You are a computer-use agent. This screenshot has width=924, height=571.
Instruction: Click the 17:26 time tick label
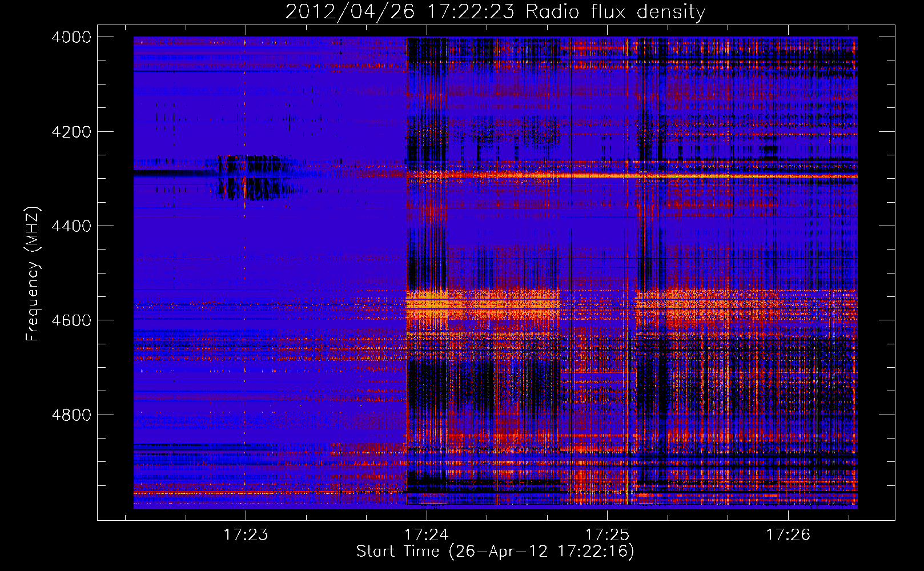pyautogui.click(x=788, y=534)
